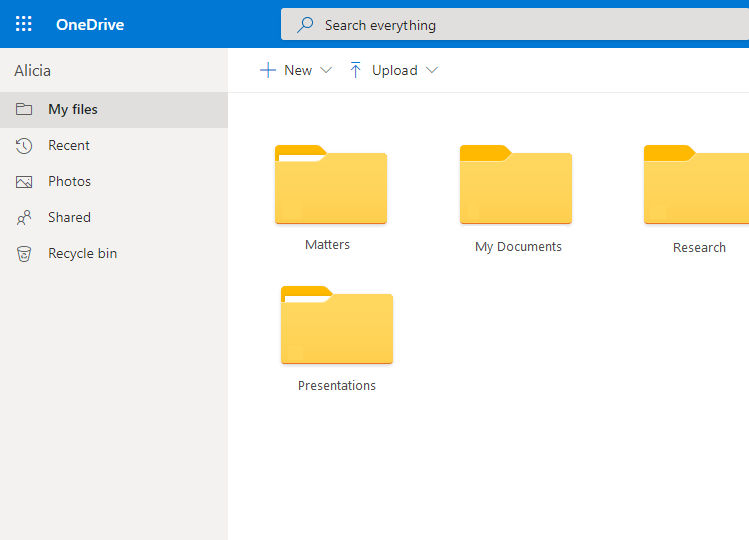Click the Alicia account name
Screen dimensions: 749x540
click(x=32, y=71)
